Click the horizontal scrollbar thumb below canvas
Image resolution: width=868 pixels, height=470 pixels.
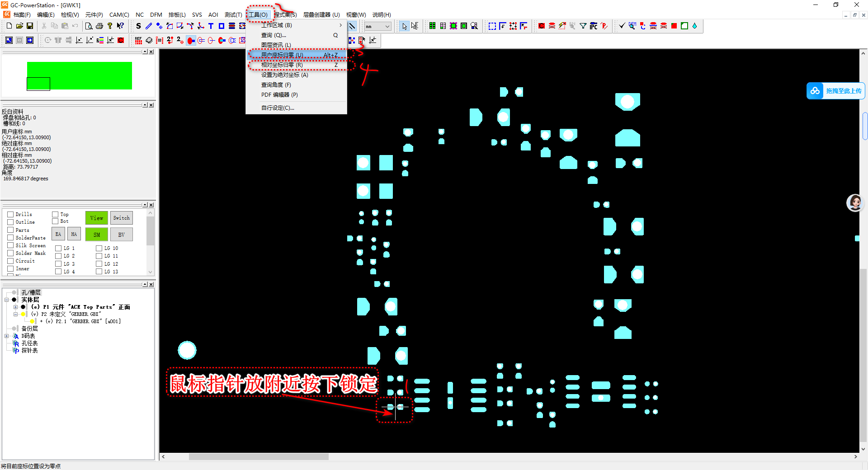[259, 457]
